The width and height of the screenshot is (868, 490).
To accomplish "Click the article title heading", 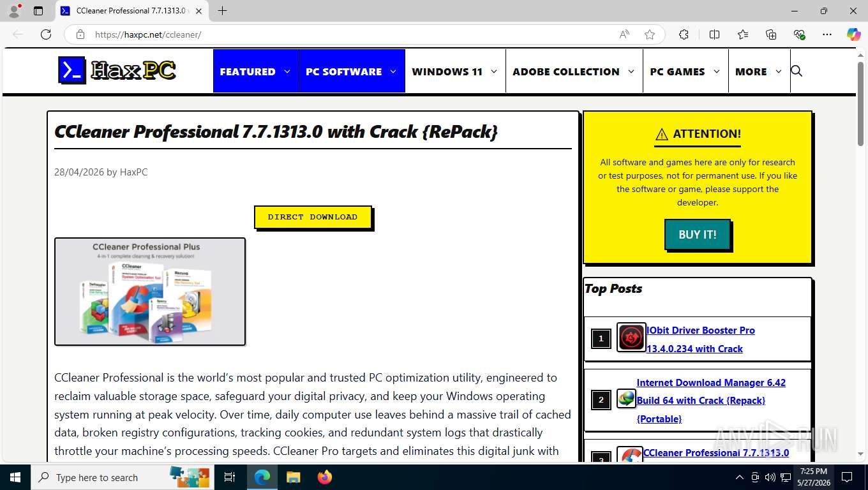I will (x=276, y=131).
